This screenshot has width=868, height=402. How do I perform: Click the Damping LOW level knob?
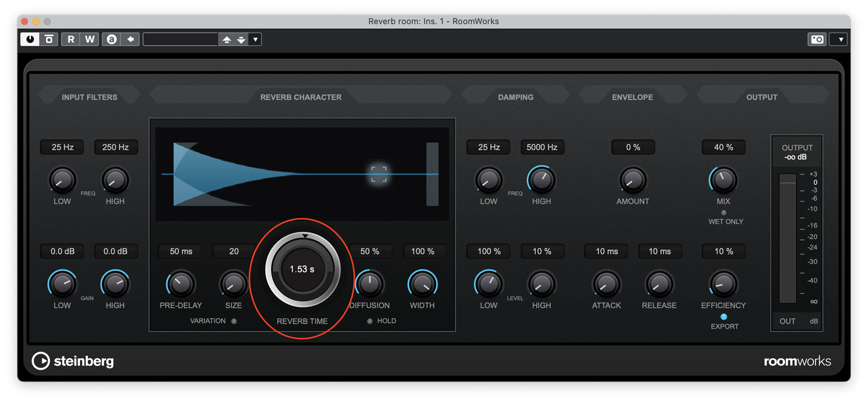pyautogui.click(x=489, y=284)
